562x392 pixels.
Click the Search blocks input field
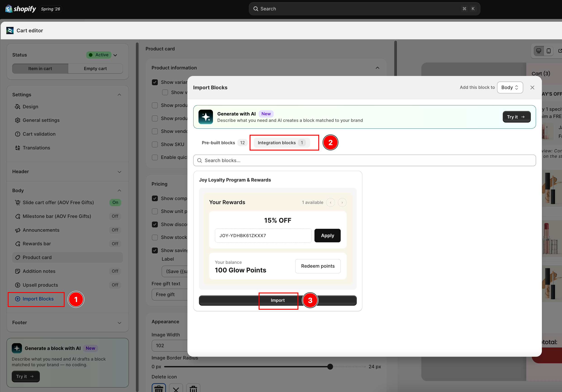[364, 160]
